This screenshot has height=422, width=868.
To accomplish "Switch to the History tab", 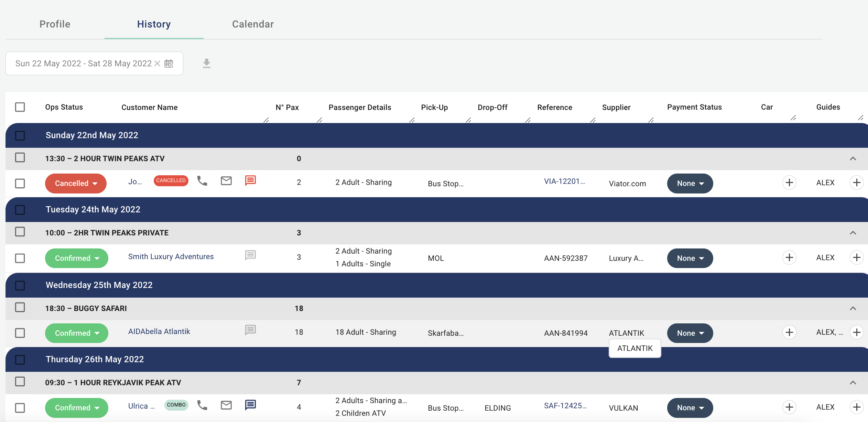I will click(154, 24).
